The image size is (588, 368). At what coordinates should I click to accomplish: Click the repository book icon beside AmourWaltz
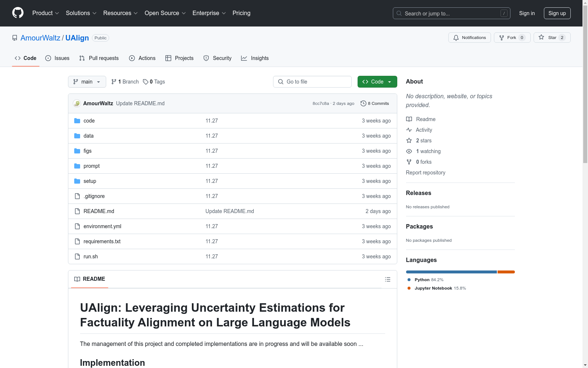point(15,38)
